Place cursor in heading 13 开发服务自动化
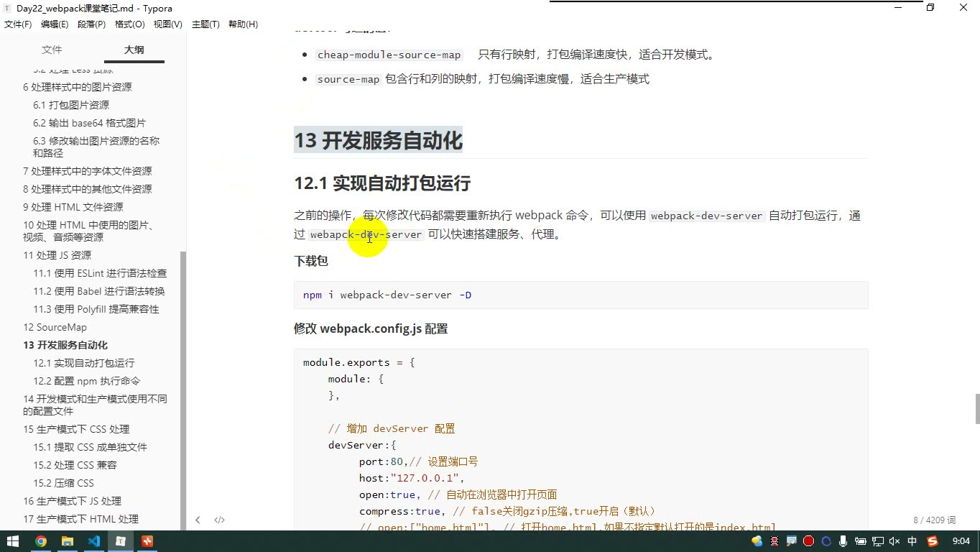 click(x=378, y=140)
